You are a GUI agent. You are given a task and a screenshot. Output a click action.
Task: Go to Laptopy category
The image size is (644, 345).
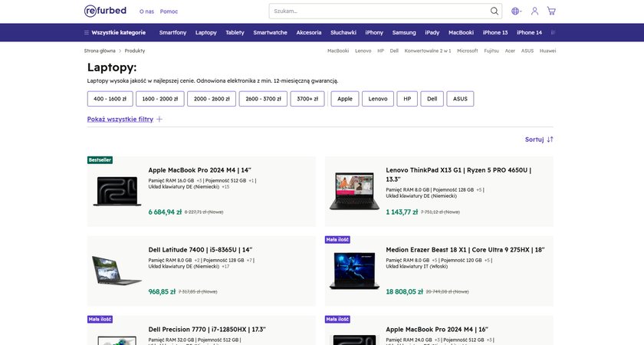pos(205,32)
